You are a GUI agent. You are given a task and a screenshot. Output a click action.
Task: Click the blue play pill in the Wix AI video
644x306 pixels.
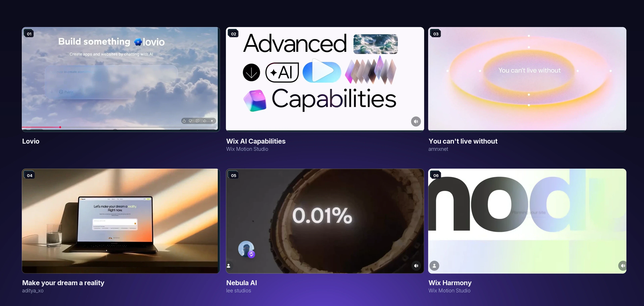[x=322, y=72]
